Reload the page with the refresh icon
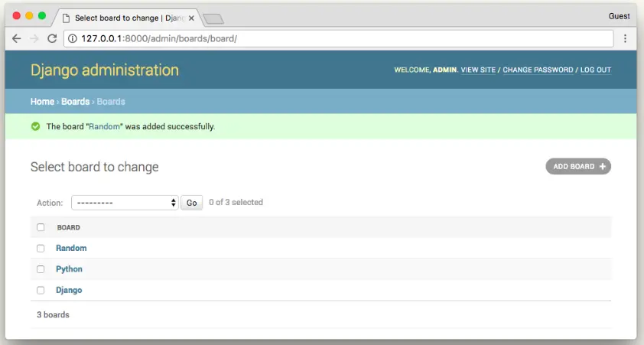 click(52, 38)
